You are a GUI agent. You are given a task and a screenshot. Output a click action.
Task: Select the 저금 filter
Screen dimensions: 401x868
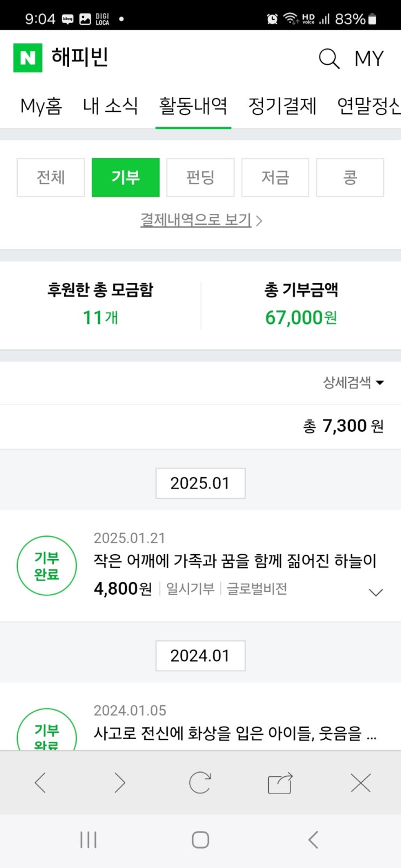point(275,177)
